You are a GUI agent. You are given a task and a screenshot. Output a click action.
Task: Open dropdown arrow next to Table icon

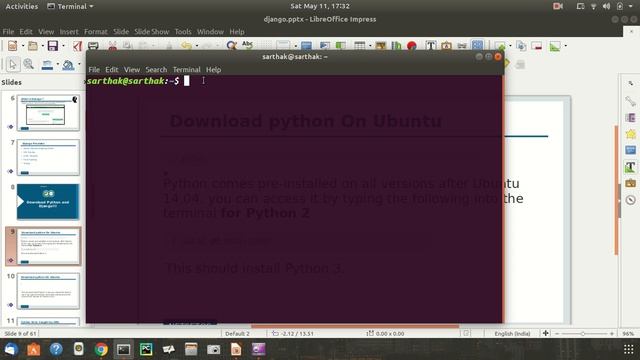tap(370, 46)
